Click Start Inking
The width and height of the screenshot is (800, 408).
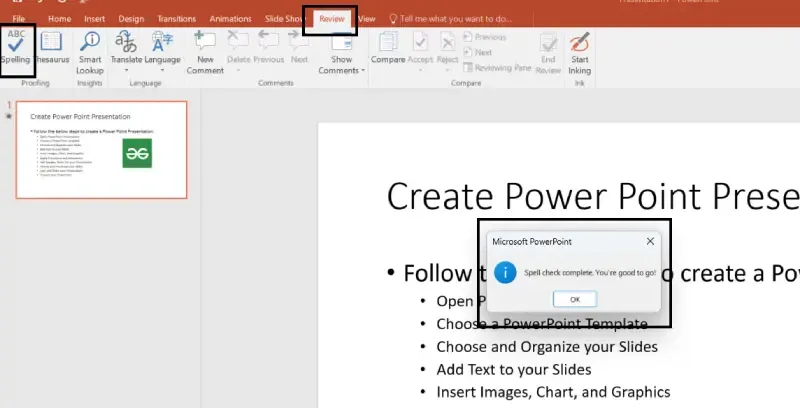[x=580, y=53]
